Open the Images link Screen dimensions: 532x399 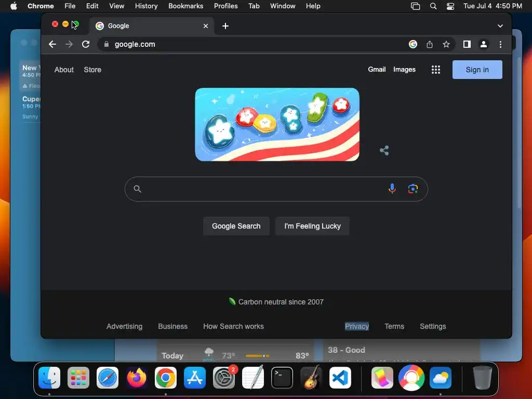[404, 69]
